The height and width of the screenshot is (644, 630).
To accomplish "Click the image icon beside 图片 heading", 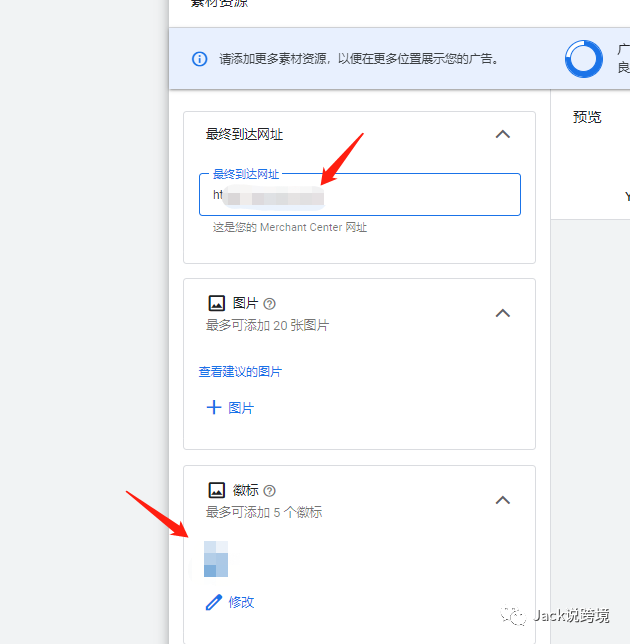I will click(216, 304).
